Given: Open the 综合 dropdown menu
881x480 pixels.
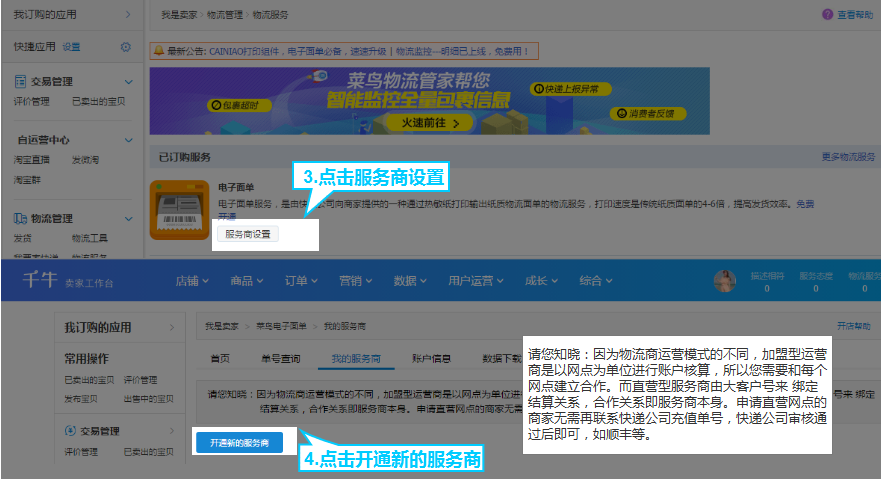Looking at the screenshot, I should (596, 280).
